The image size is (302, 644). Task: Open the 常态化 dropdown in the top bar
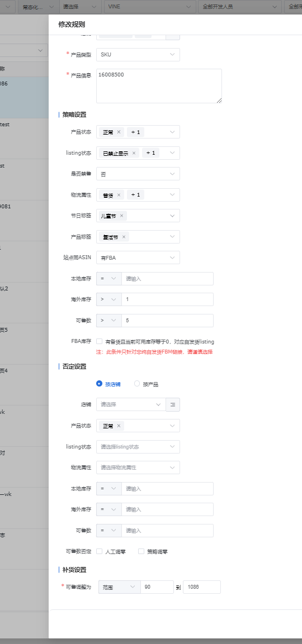click(37, 7)
